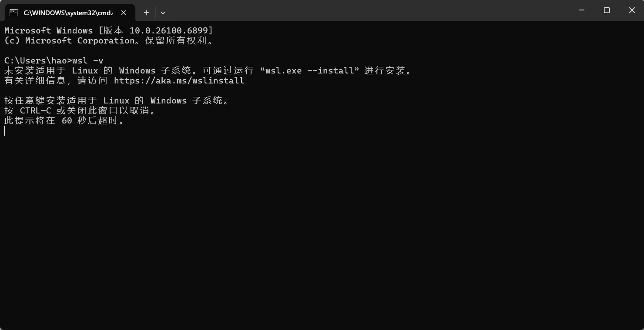This screenshot has width=644, height=330.
Task: Click the 'wsl -v' command text
Action: point(88,60)
